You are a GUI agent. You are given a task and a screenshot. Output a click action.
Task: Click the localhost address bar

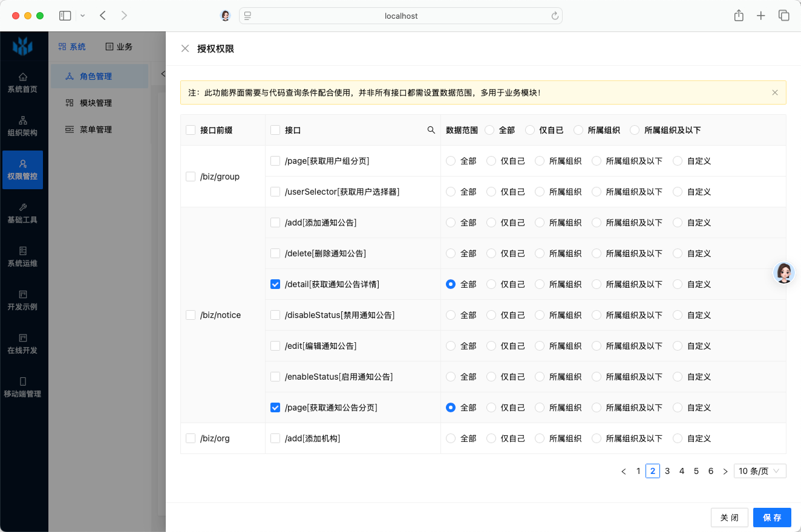(401, 16)
